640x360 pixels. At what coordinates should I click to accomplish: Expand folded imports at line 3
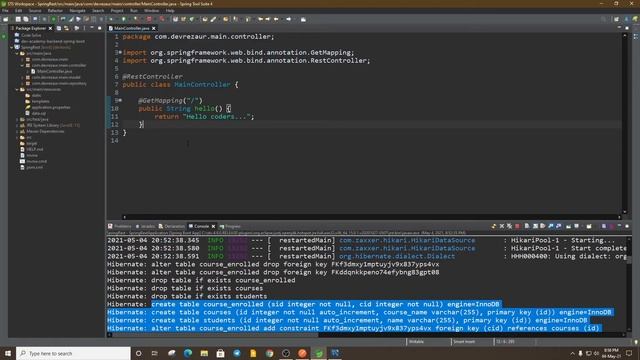[120, 52]
